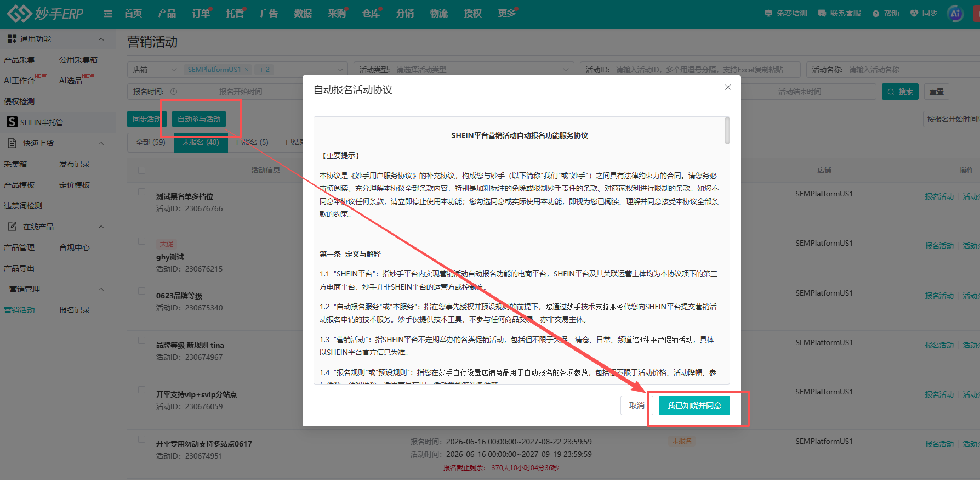
Task: Check the 开平专用勿动支持多站点0617 row checkbox
Action: pyautogui.click(x=141, y=439)
